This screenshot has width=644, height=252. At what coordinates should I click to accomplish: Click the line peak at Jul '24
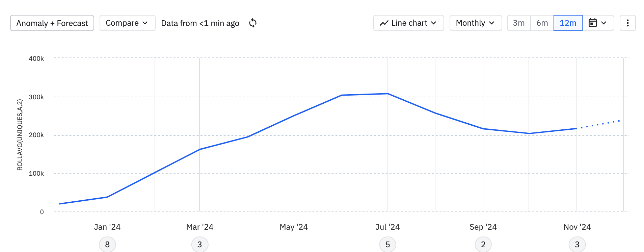387,94
